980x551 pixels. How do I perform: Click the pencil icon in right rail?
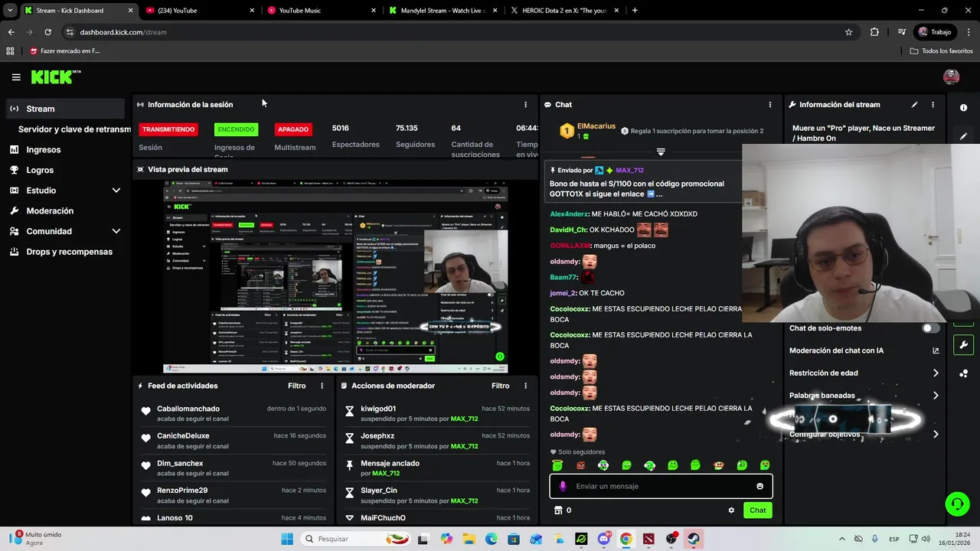pos(963,136)
